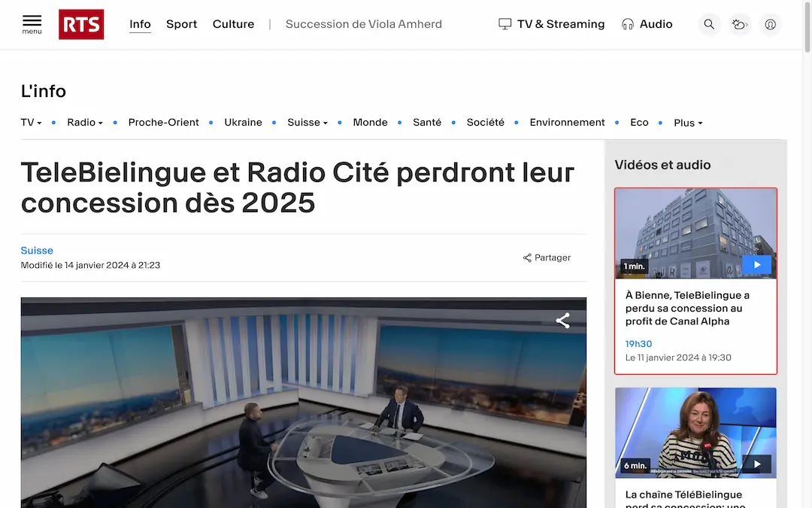This screenshot has height=508, width=812.
Task: Open Ukraine section
Action: [x=244, y=123]
